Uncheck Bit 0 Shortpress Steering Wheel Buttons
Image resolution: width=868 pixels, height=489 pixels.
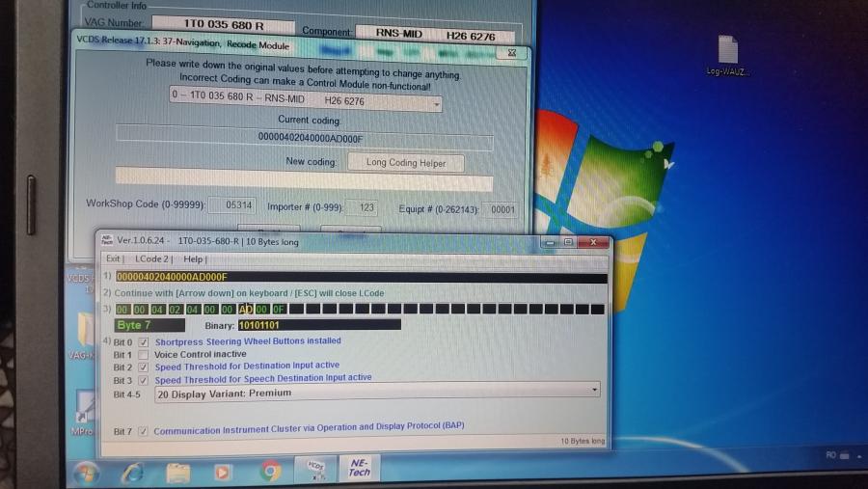point(144,341)
